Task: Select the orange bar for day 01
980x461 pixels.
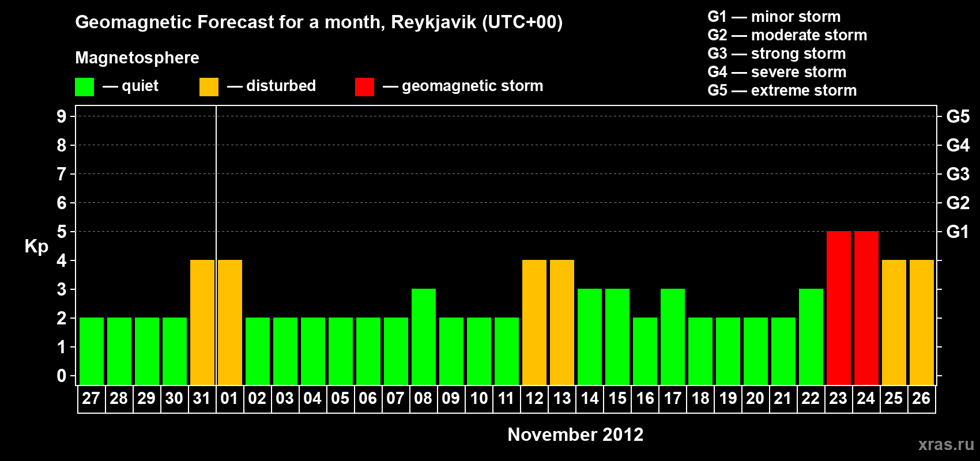Action: [230, 322]
